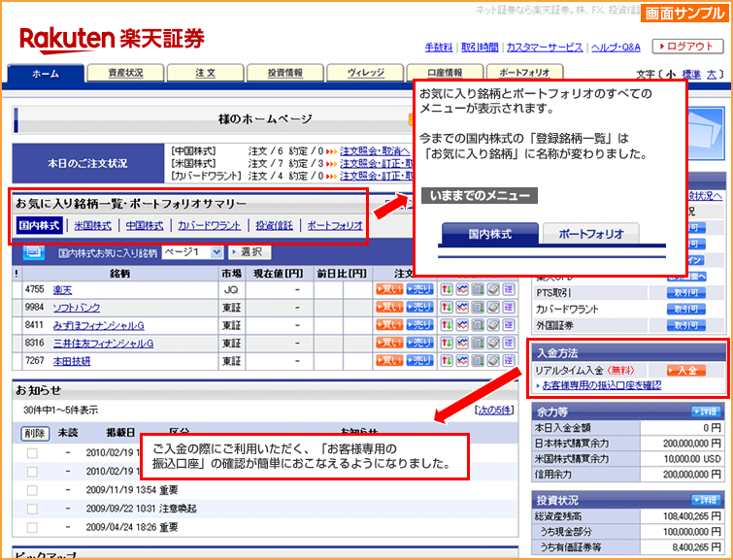The image size is (733, 560).
Task: Click 取引可 button for 外国証券
Action: click(685, 325)
